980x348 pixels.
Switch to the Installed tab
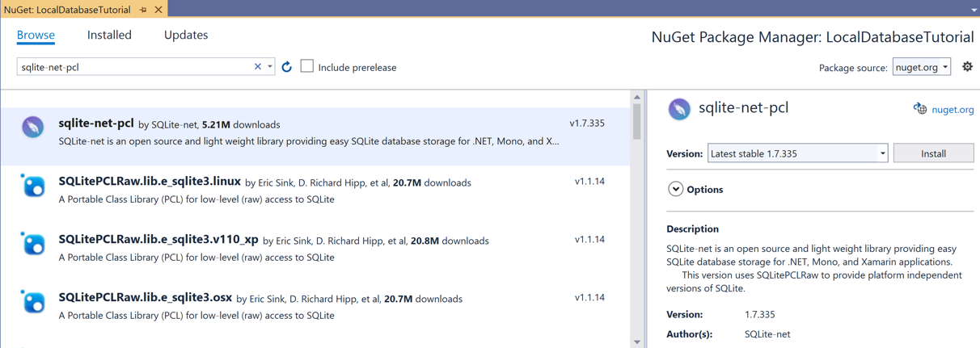tap(109, 35)
